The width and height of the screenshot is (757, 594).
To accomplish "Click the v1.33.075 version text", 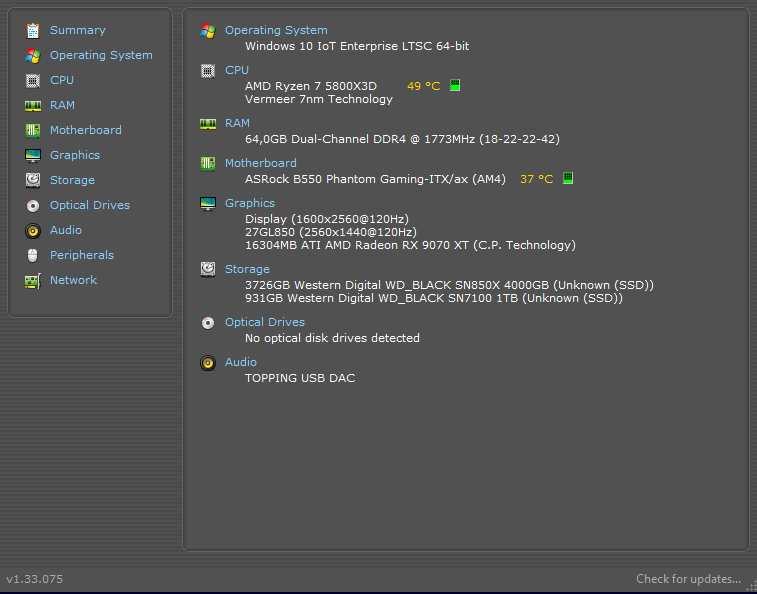I will [x=34, y=579].
